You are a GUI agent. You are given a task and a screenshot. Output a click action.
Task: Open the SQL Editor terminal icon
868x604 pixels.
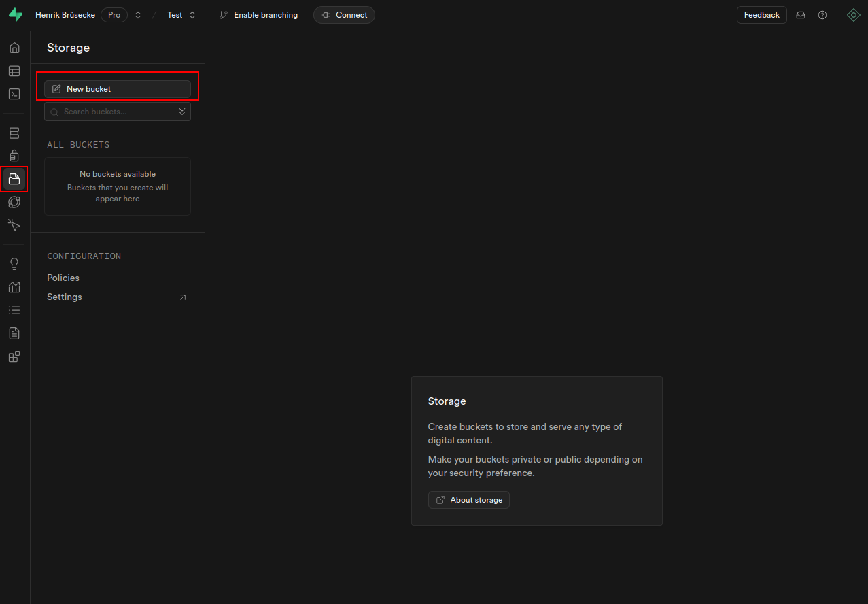coord(14,94)
